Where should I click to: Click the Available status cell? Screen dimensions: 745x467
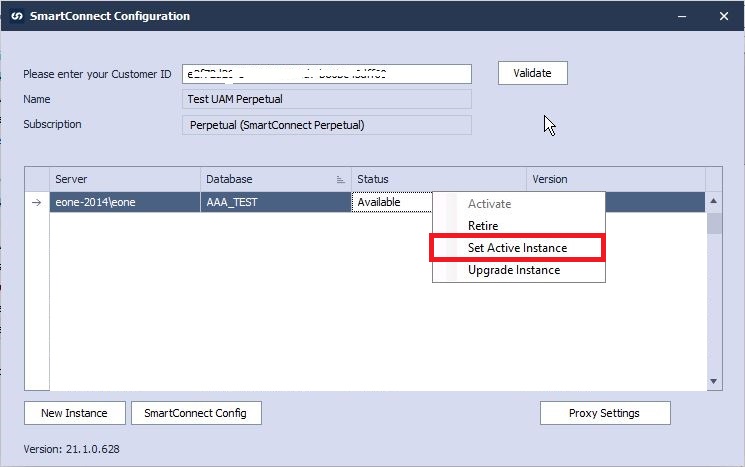(392, 202)
